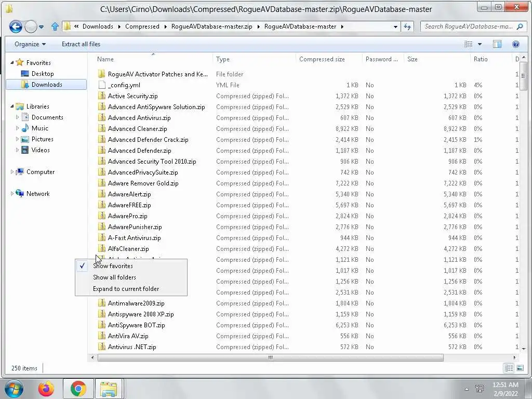Click the Computer icon in navigation pane
Image resolution: width=532 pixels, height=399 pixels.
[20, 171]
